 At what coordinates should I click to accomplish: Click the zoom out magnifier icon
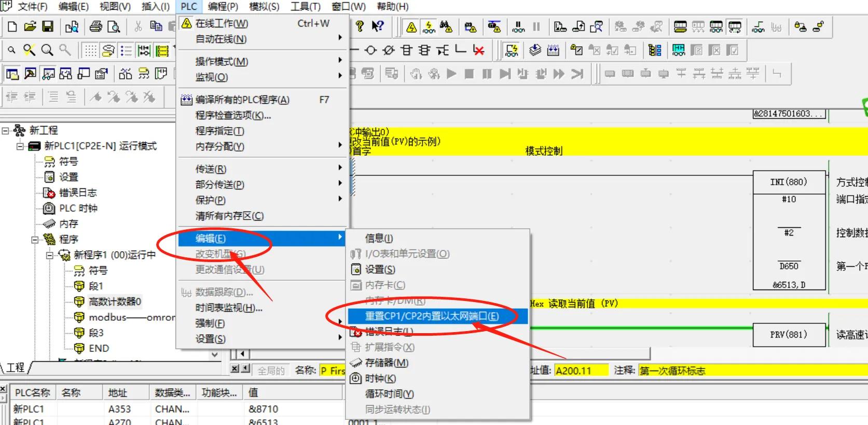pyautogui.click(x=11, y=50)
